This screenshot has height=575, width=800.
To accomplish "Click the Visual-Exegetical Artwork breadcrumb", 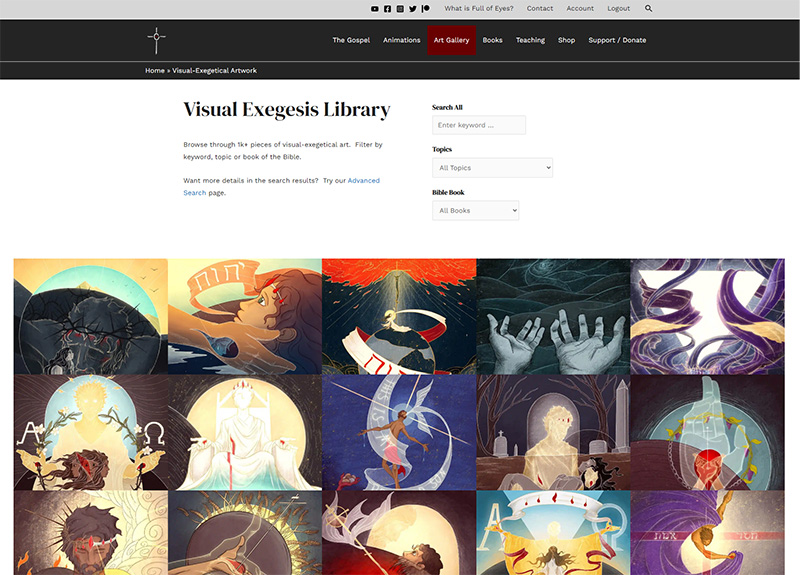I will pos(214,70).
